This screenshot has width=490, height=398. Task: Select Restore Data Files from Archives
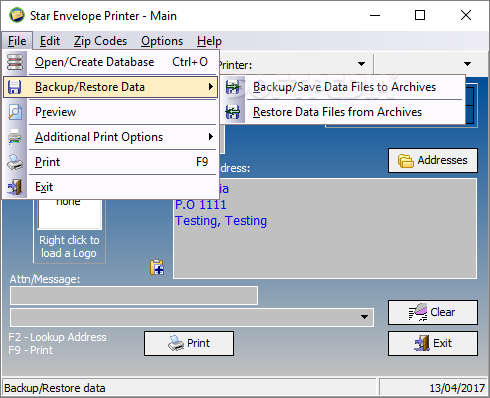[x=343, y=112]
